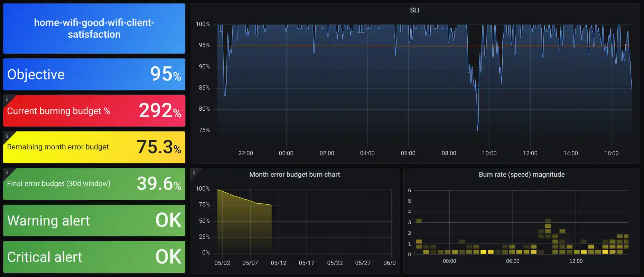Click the 39.6% final error budget value
The height and width of the screenshot is (277, 644).
click(x=159, y=184)
